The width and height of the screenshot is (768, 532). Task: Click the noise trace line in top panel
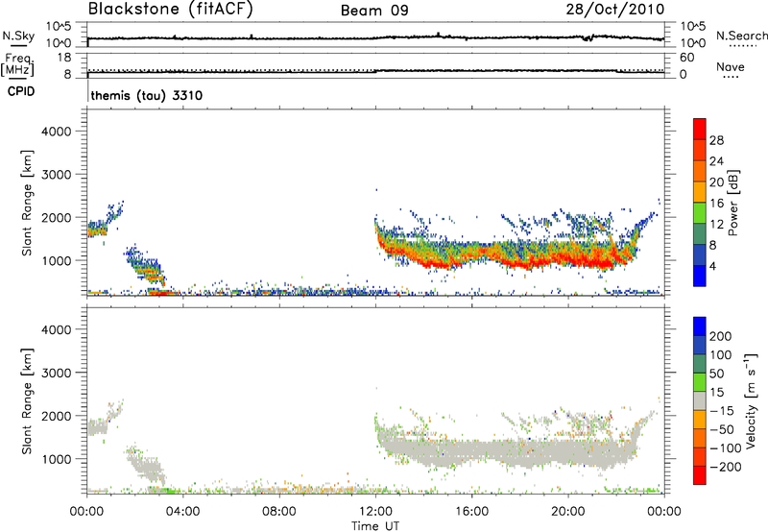point(375,37)
